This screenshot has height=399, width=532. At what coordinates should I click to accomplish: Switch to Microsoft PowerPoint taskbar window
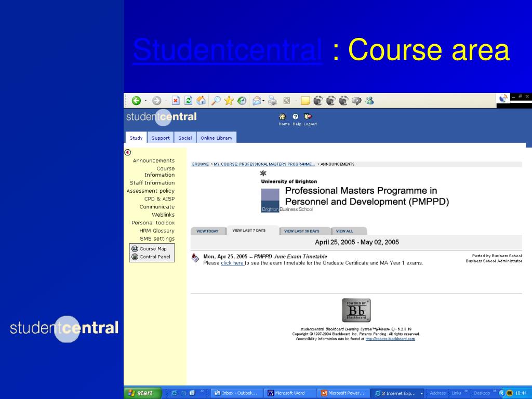tap(343, 393)
